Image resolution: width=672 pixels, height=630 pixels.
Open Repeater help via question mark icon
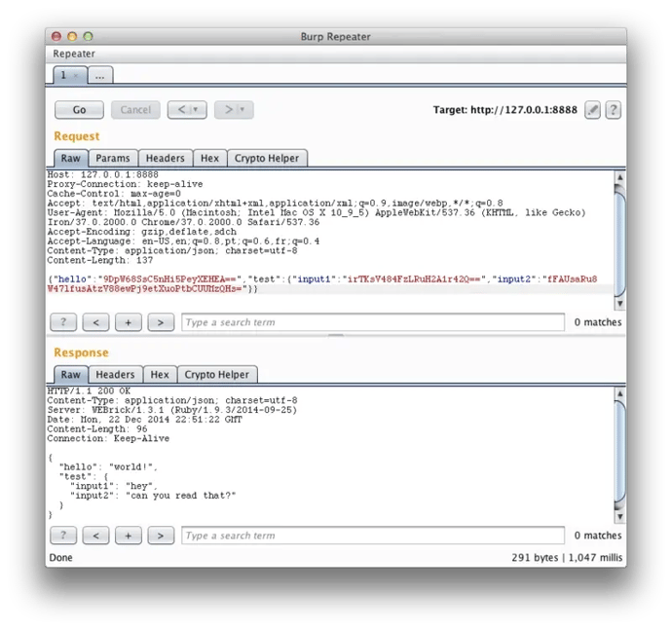pos(614,110)
